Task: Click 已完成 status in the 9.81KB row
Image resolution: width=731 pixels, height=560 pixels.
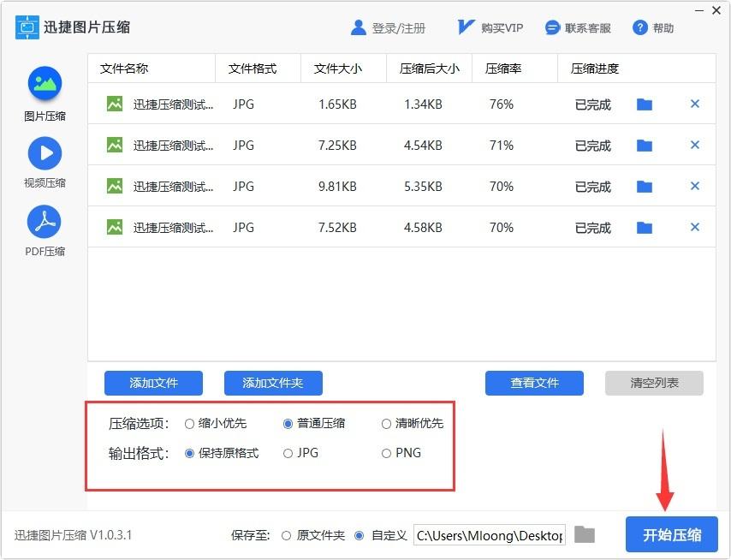Action: click(592, 187)
